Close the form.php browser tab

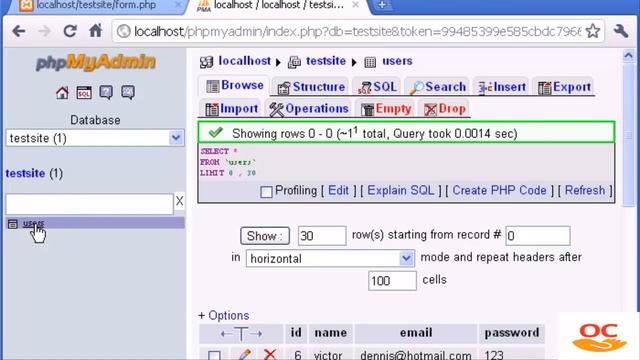(178, 5)
